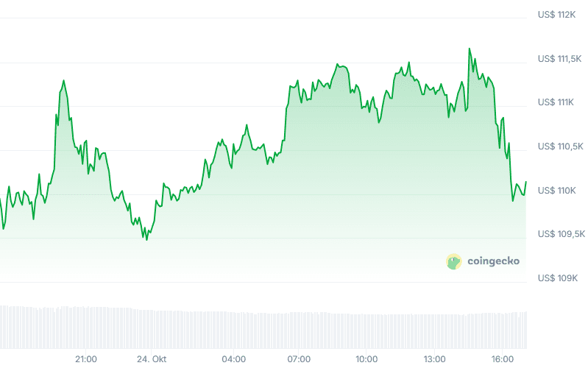Select the 04:00 time axis label
The image size is (588, 371).
coord(233,359)
